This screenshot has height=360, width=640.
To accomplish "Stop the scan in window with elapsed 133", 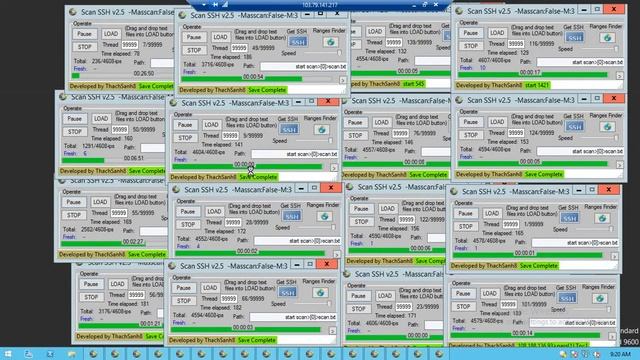I will [x=463, y=307].
